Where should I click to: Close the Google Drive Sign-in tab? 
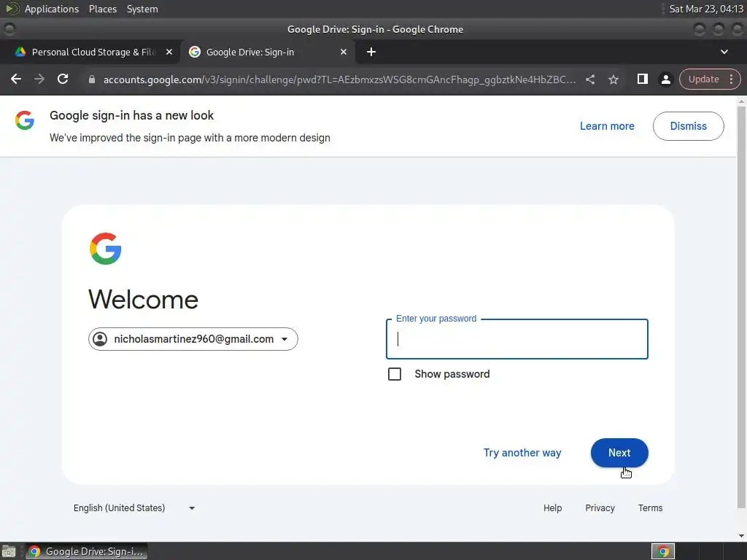[344, 52]
